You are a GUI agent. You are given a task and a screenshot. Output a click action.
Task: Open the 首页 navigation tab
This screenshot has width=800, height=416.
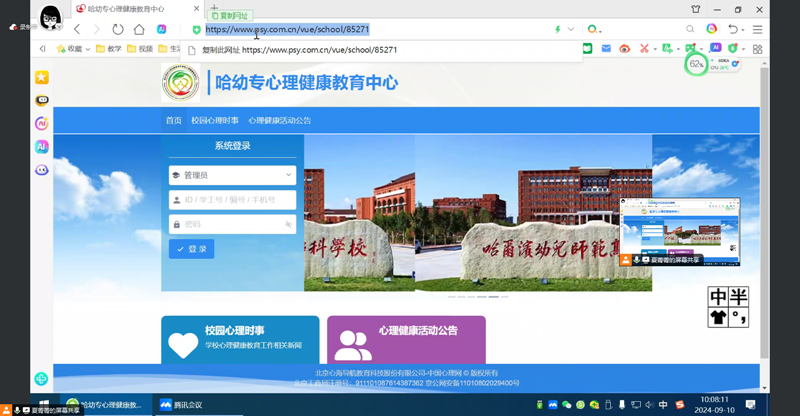(174, 120)
